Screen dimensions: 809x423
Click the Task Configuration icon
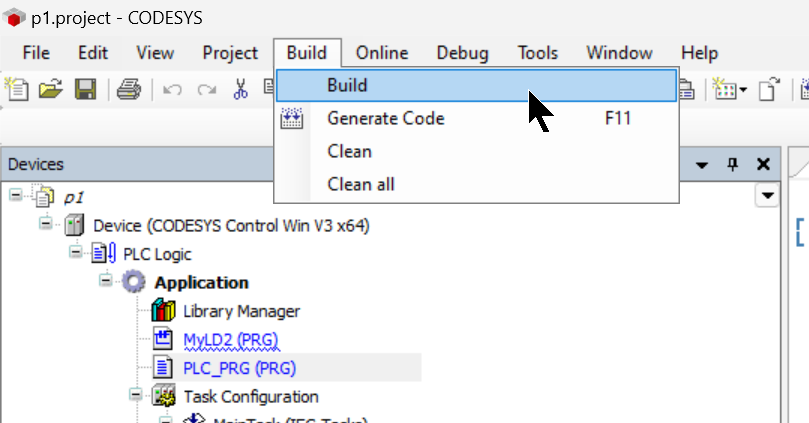164,396
